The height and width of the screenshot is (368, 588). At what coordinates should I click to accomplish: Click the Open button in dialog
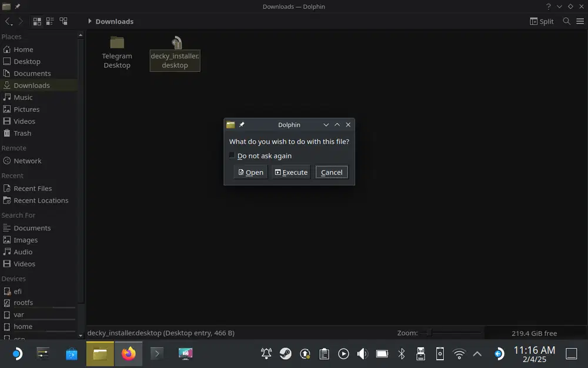[x=250, y=173]
